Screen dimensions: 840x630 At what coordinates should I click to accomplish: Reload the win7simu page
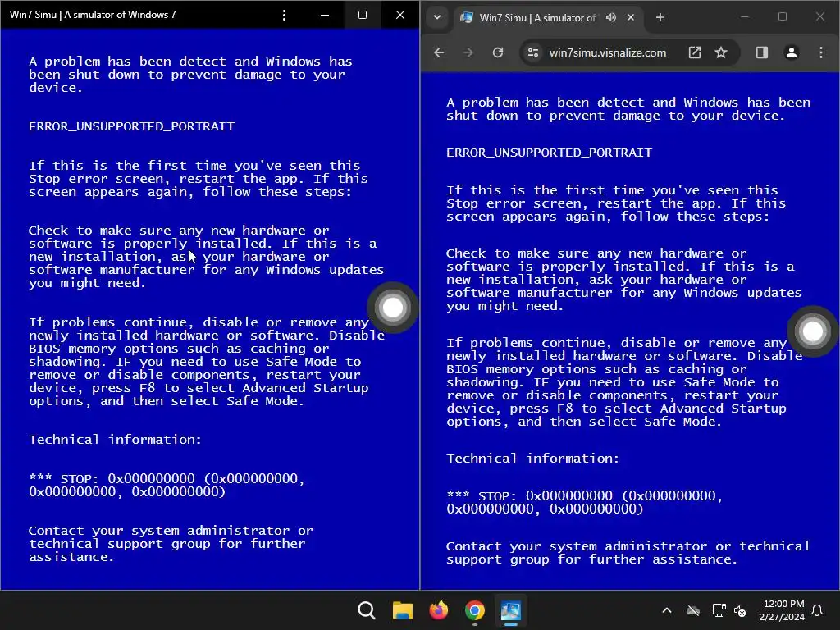[498, 52]
